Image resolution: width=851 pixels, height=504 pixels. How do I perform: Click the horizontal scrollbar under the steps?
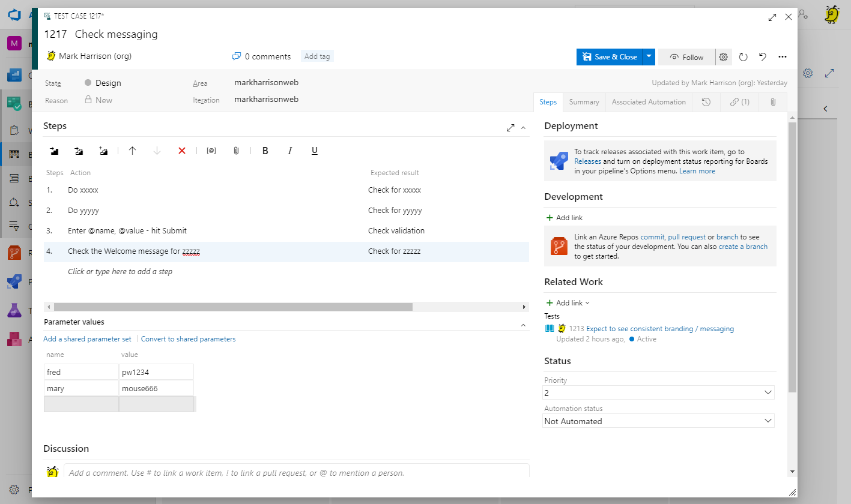(233, 307)
